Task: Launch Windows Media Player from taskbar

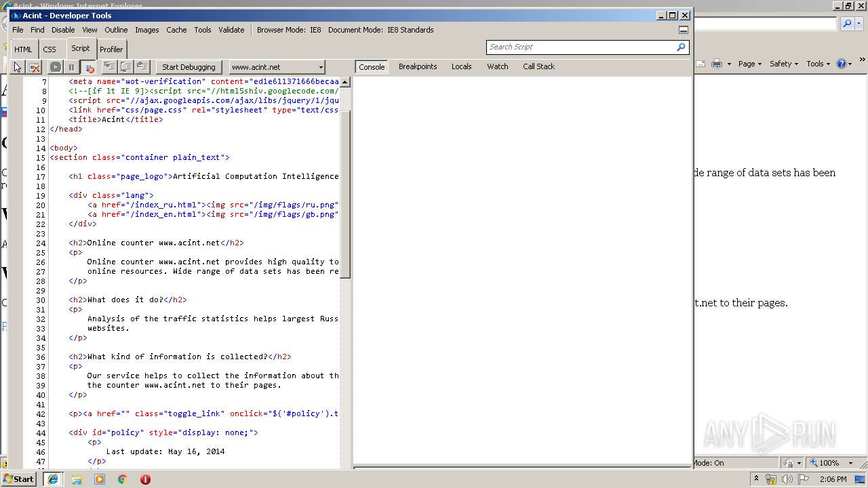Action: pyautogui.click(x=100, y=479)
